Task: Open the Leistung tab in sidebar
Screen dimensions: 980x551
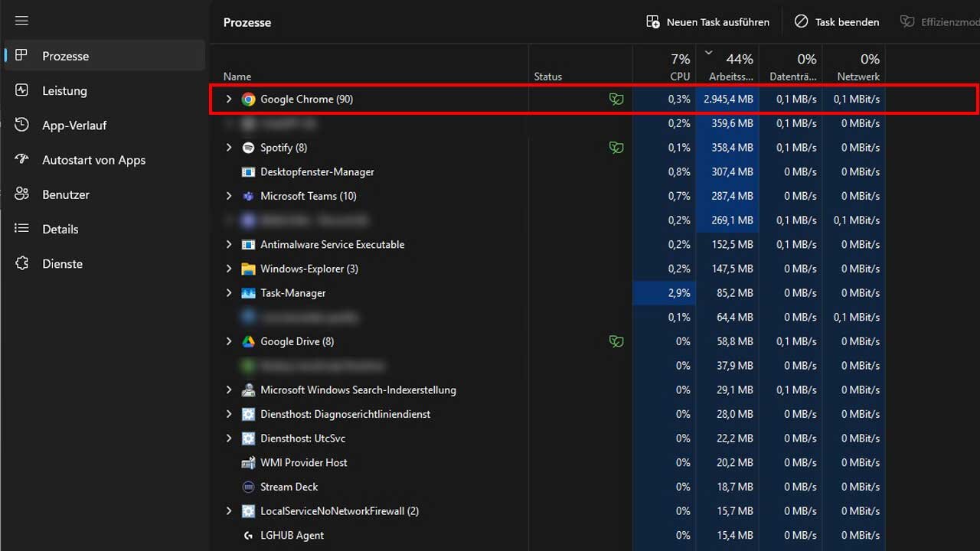Action: [64, 91]
